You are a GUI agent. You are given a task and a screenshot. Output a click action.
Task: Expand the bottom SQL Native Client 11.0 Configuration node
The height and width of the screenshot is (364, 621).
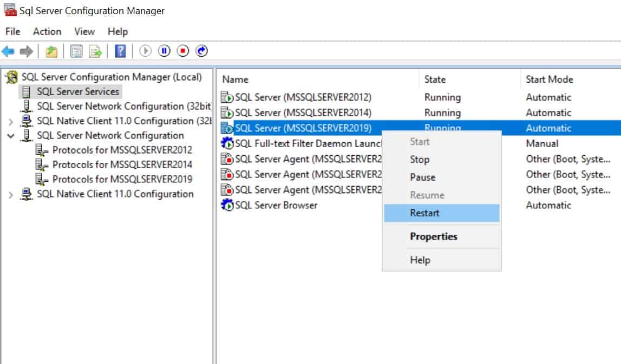(11, 195)
